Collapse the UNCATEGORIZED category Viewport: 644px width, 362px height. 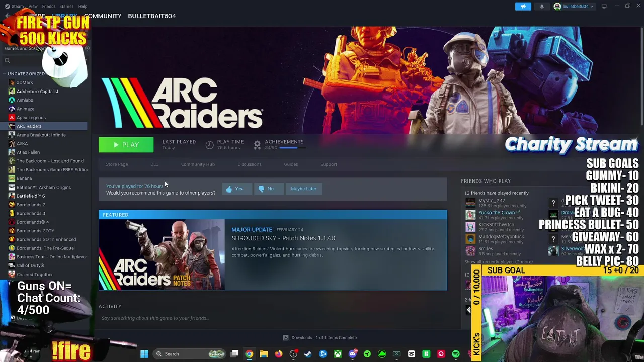tap(4, 74)
